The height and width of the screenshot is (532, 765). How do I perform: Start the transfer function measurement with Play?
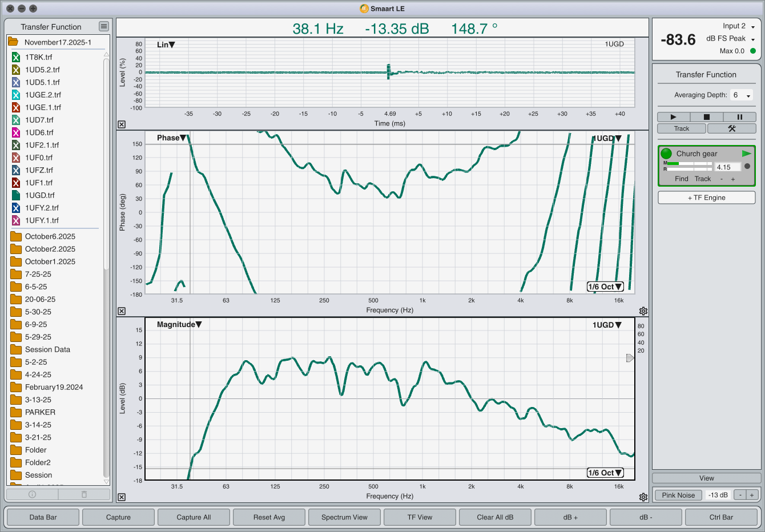(x=673, y=116)
